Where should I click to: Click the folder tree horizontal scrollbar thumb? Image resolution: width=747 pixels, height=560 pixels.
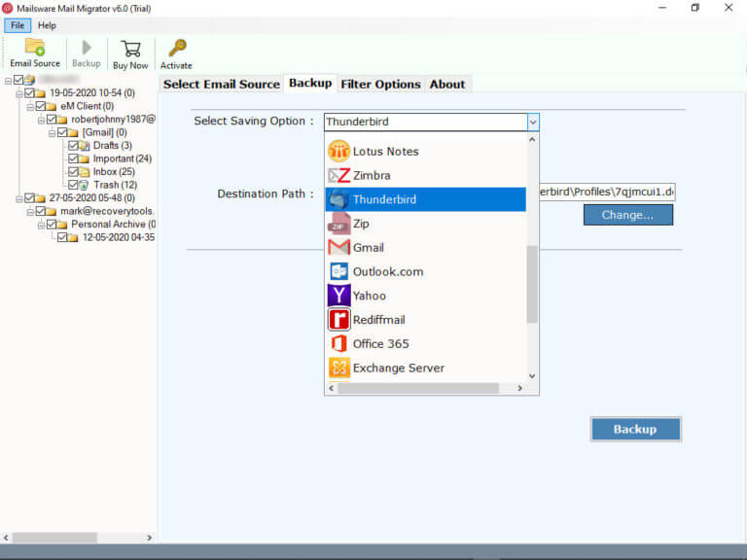coord(54,537)
